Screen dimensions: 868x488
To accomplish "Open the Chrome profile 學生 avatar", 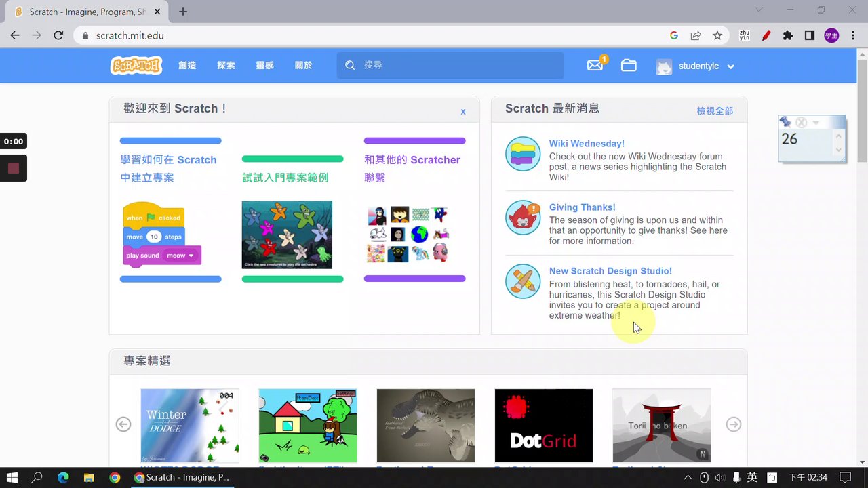I will tap(831, 35).
